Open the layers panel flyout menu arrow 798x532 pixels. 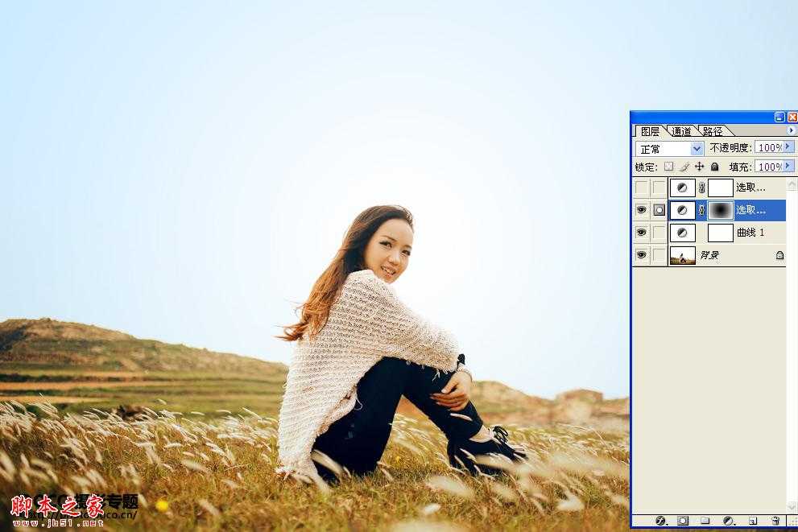point(792,130)
